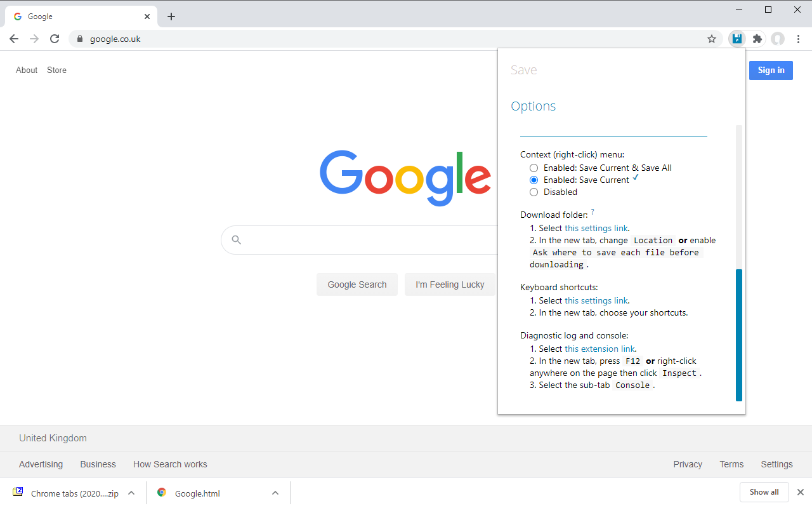The width and height of the screenshot is (812, 508).
Task: Select Enabled: Save Current radio option
Action: click(x=534, y=180)
